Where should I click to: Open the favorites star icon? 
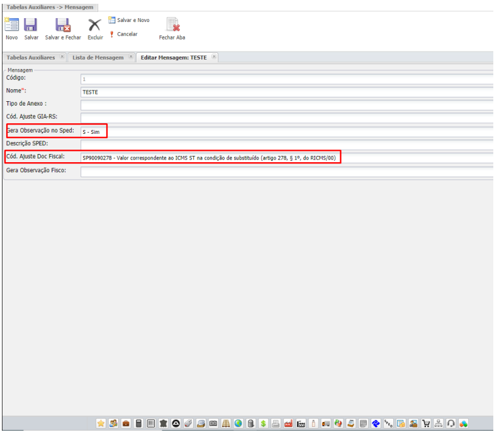pos(101,424)
